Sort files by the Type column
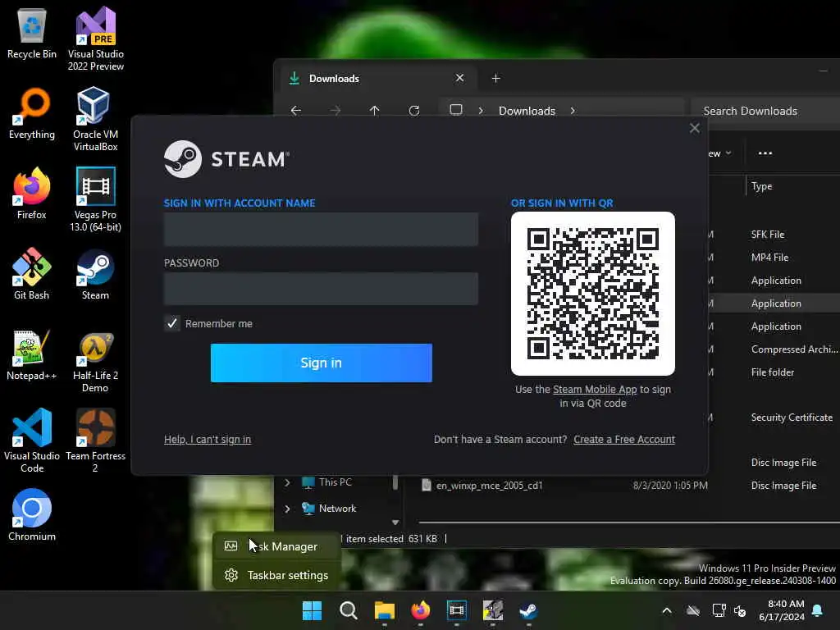This screenshot has height=630, width=840. point(762,186)
